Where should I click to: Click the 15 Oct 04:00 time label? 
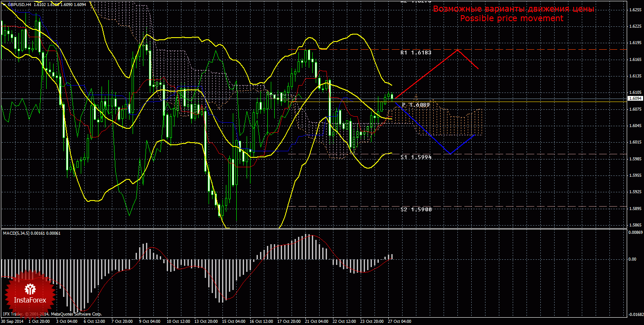tap(234, 322)
